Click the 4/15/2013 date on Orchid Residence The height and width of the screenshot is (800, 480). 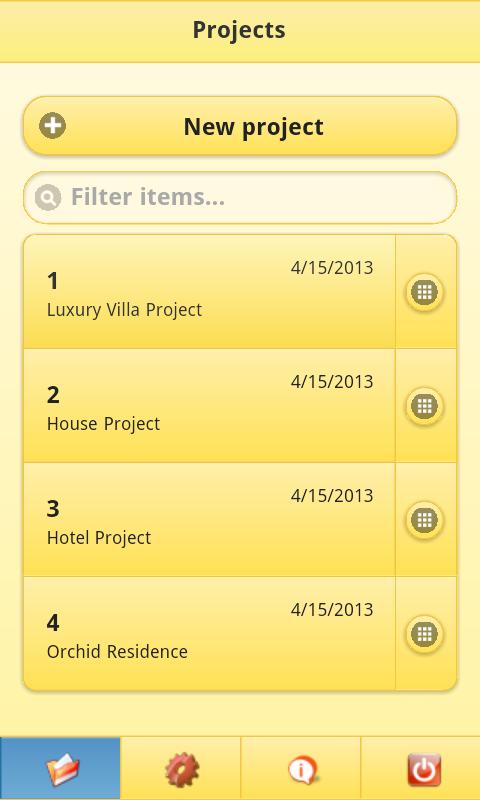(332, 610)
